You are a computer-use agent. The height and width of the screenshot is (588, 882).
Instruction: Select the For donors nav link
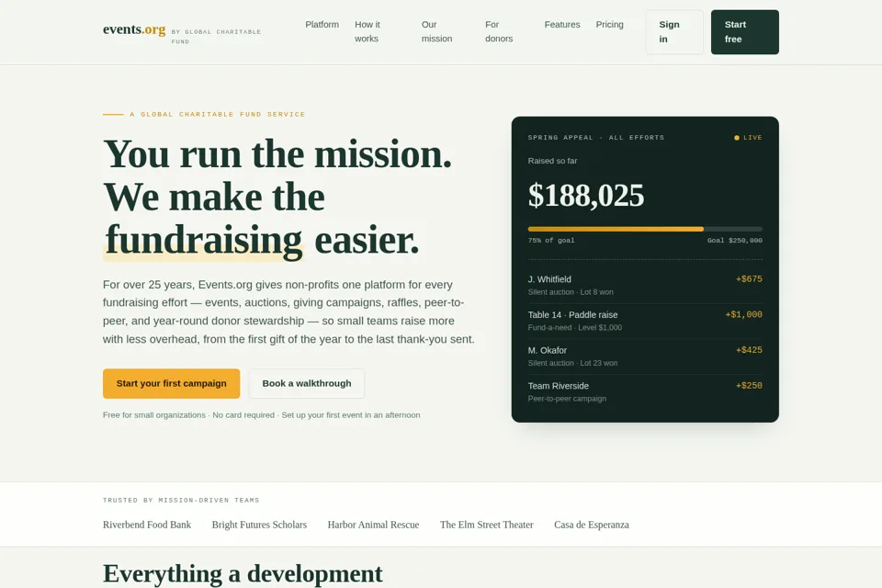pyautogui.click(x=499, y=31)
